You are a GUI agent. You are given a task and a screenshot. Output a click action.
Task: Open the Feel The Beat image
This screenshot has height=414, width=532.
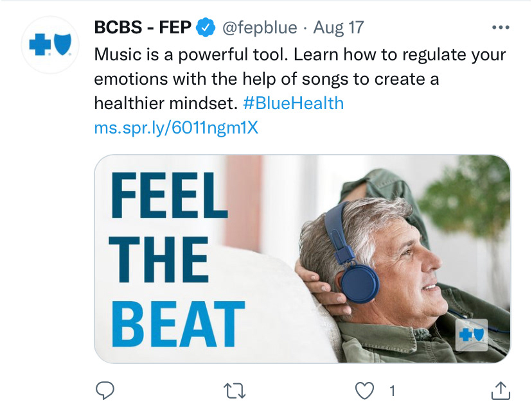click(303, 259)
